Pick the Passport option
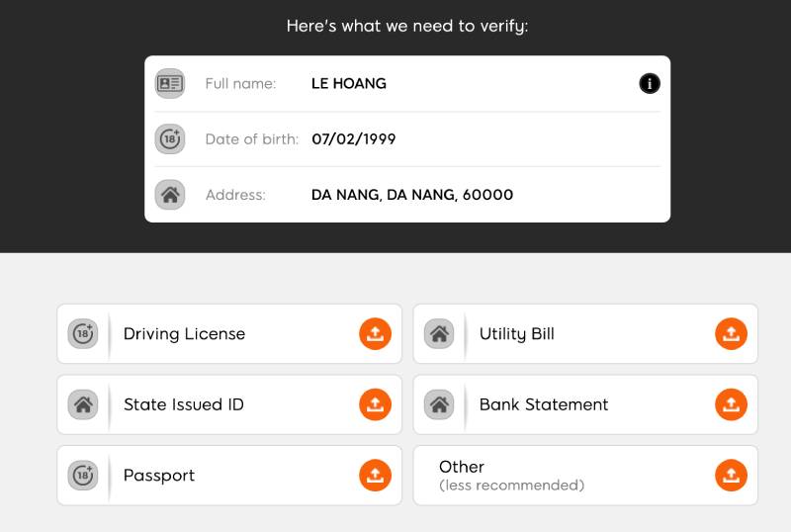The height and width of the screenshot is (532, 791). coord(159,476)
